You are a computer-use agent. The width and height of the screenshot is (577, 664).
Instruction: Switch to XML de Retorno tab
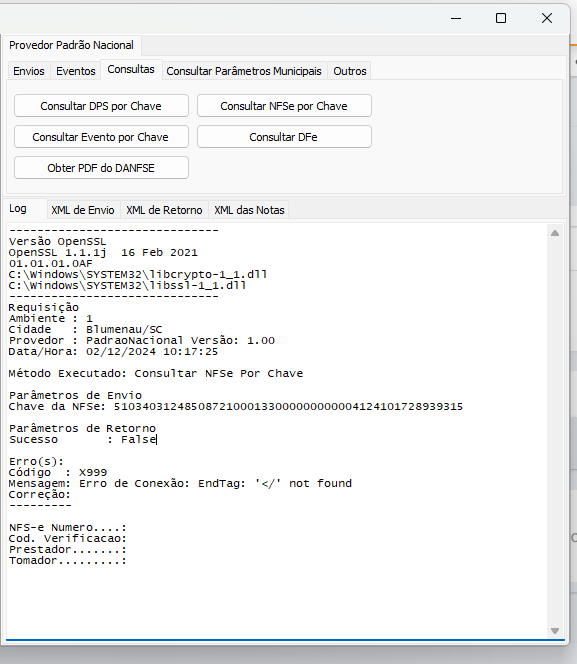[164, 210]
